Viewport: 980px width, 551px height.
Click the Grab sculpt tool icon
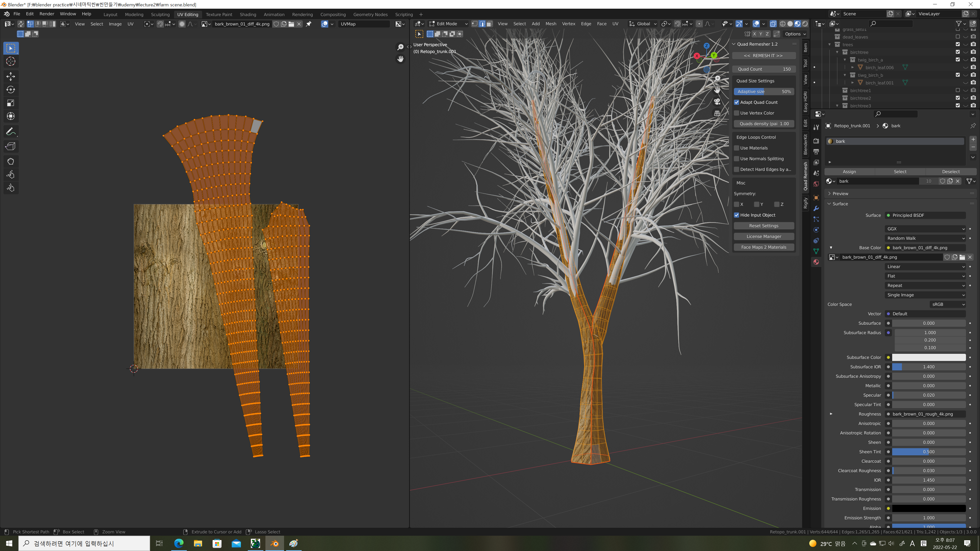[11, 161]
